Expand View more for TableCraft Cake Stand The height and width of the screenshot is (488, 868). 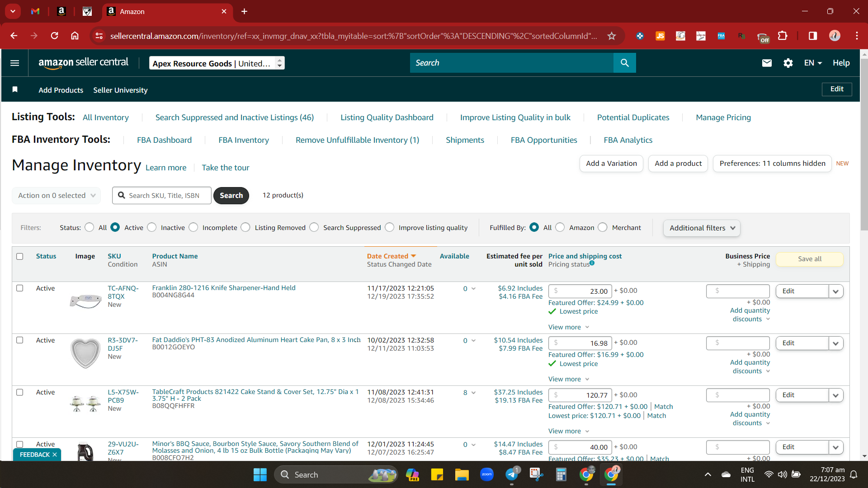click(569, 431)
